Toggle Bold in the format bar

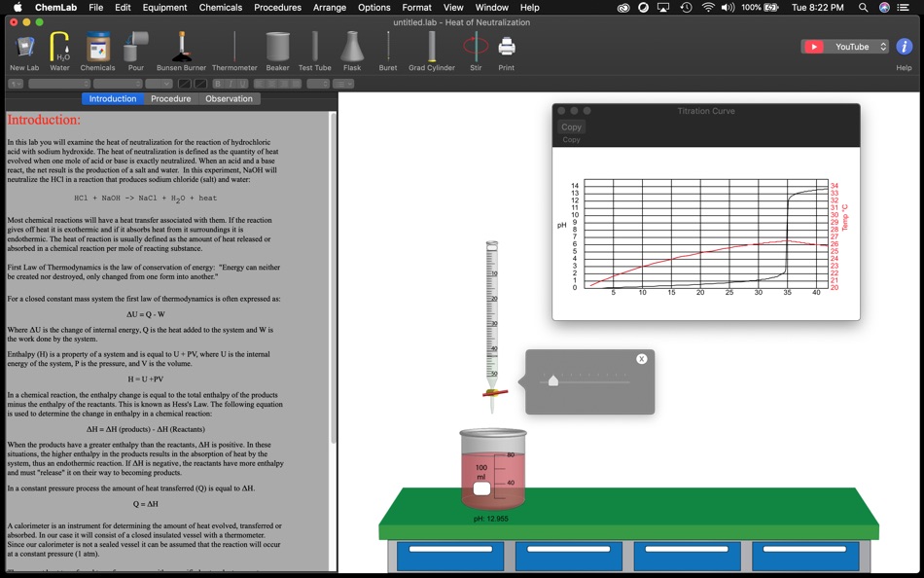coord(218,84)
